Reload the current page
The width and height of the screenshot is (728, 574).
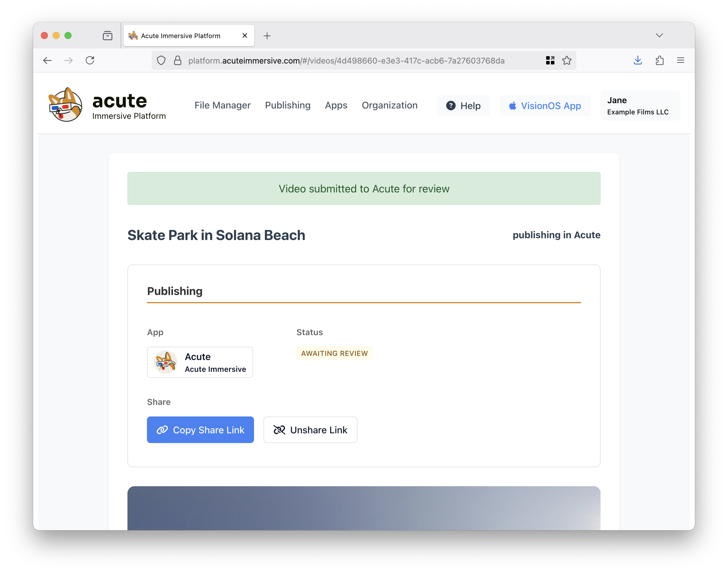click(90, 61)
